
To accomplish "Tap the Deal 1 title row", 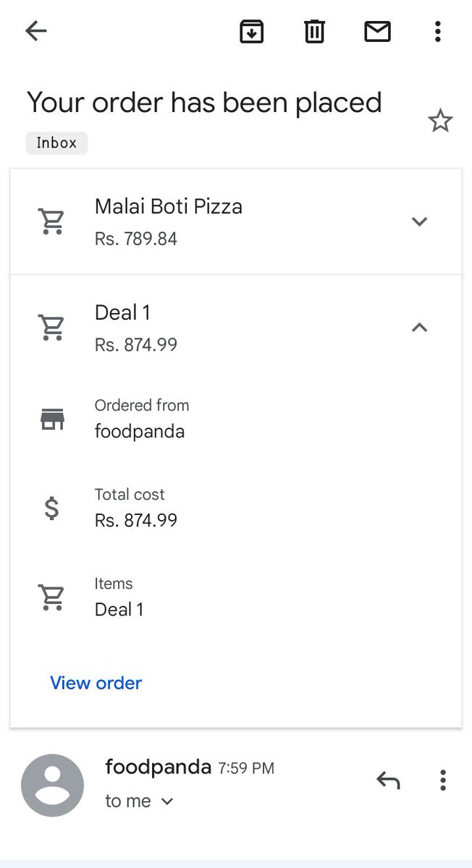I will (236, 328).
